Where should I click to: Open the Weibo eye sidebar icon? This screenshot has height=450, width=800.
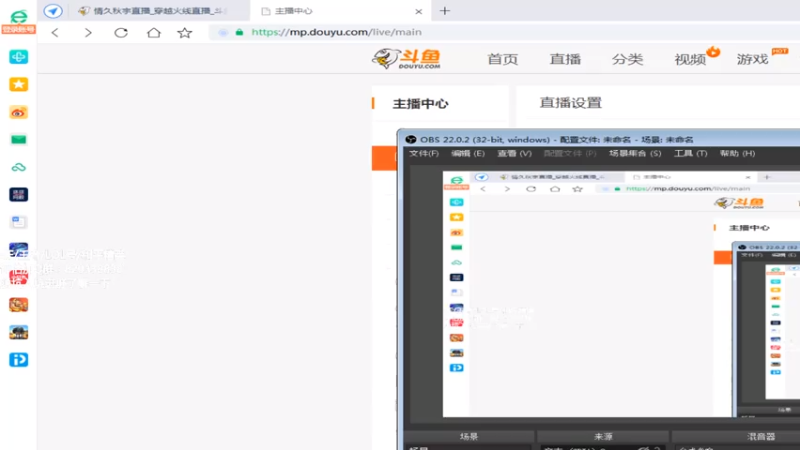[18, 112]
